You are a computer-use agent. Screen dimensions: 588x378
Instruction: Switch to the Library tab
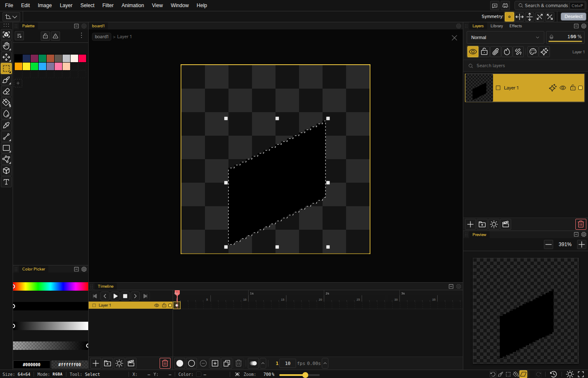pyautogui.click(x=496, y=26)
